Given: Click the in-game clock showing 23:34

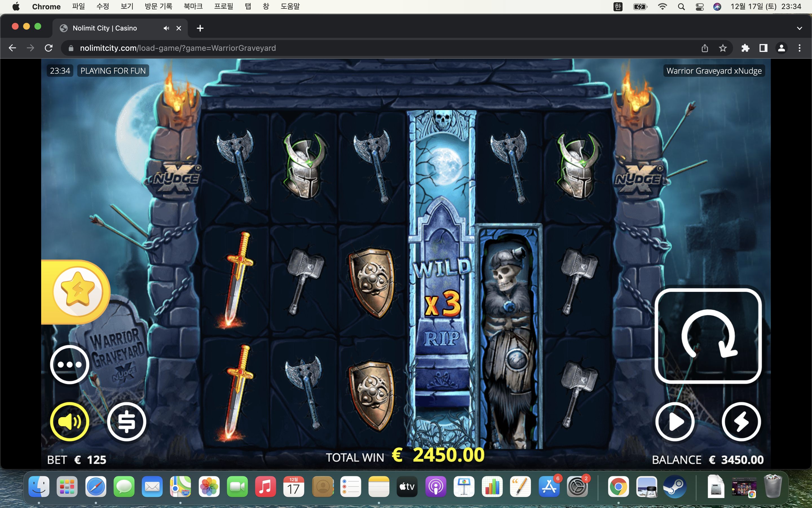Looking at the screenshot, I should click(x=60, y=71).
